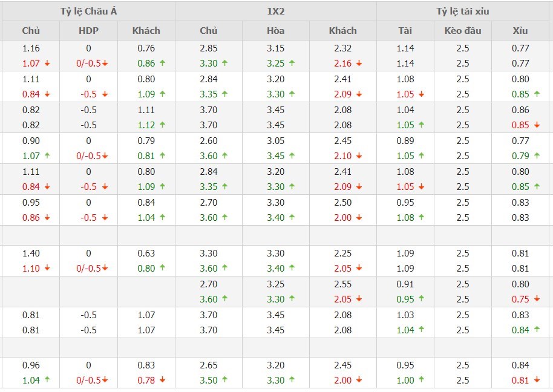Screen dimensions: 553x392
Task: Select the 1X2 section header
Action: 276,11
